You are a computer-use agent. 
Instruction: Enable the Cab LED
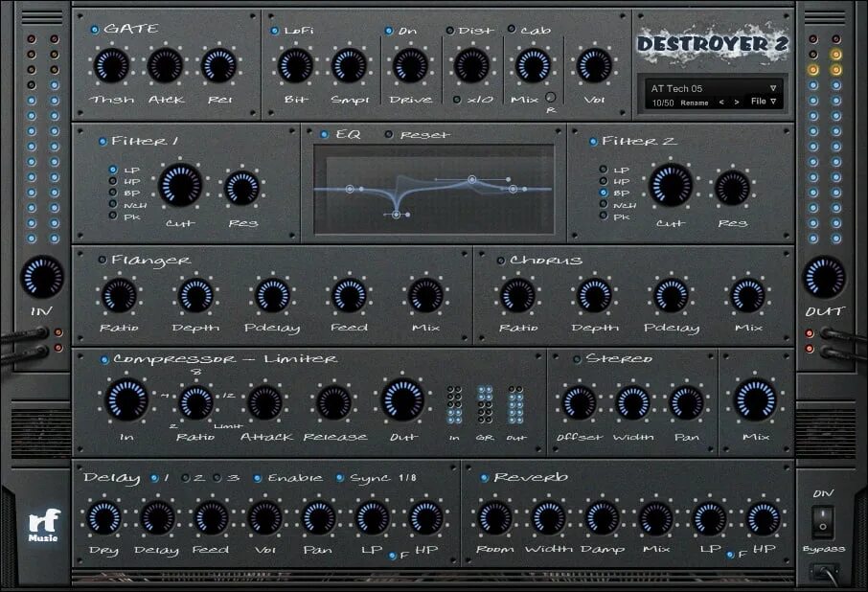pos(512,29)
